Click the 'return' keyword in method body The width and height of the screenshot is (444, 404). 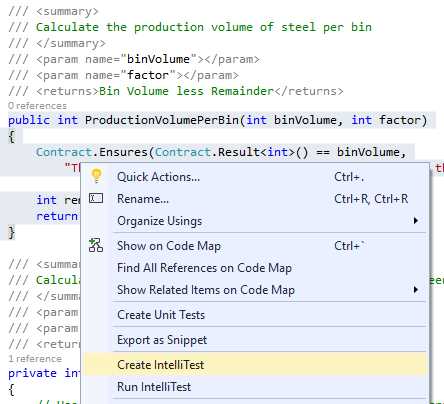[x=57, y=216]
